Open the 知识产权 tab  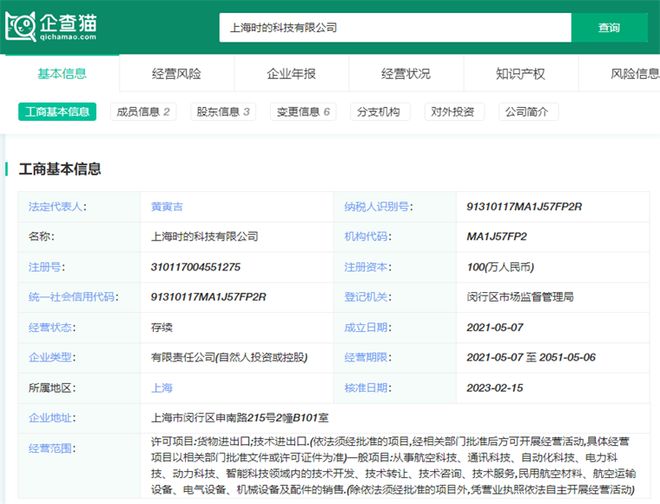pos(520,74)
